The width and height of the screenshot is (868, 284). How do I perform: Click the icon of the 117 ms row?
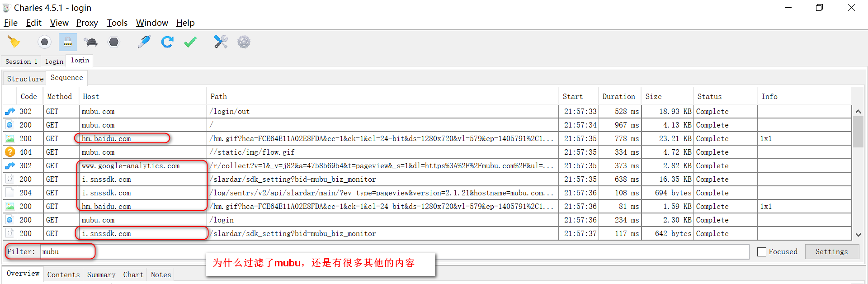point(9,233)
